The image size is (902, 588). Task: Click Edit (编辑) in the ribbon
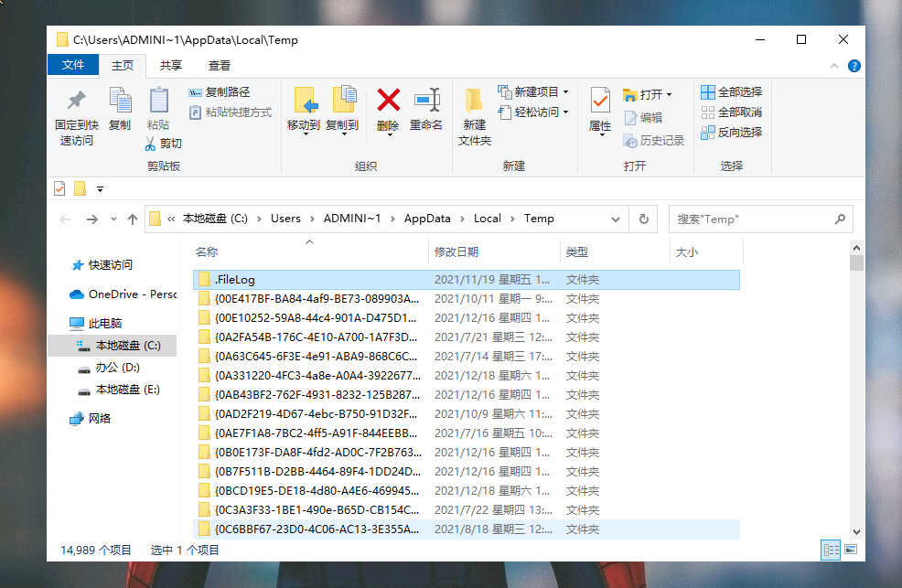coord(643,117)
